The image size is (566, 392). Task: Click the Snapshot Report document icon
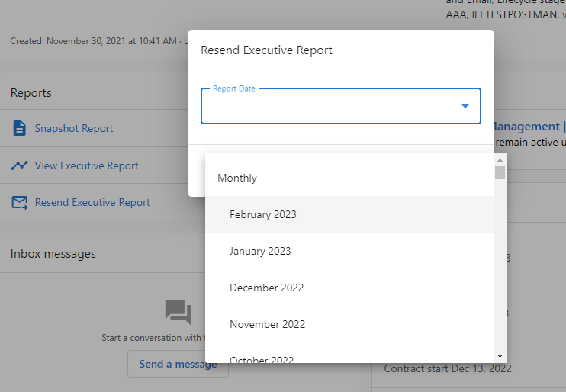(x=20, y=128)
